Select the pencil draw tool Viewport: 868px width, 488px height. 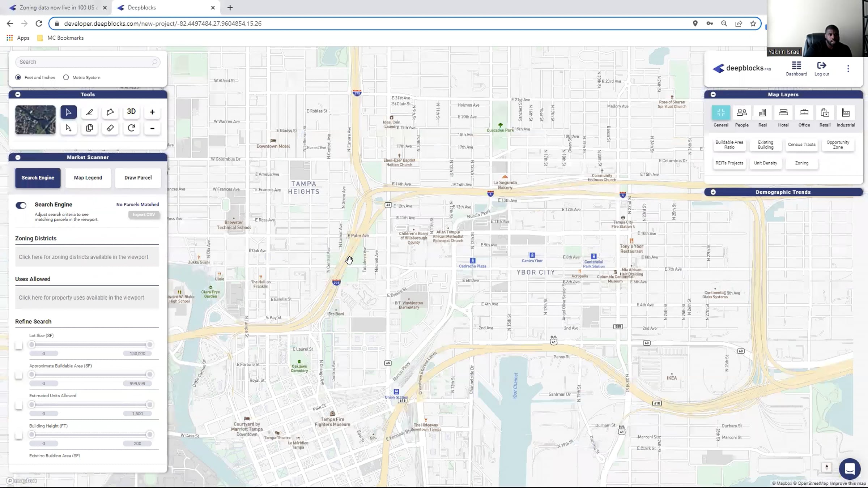point(89,112)
